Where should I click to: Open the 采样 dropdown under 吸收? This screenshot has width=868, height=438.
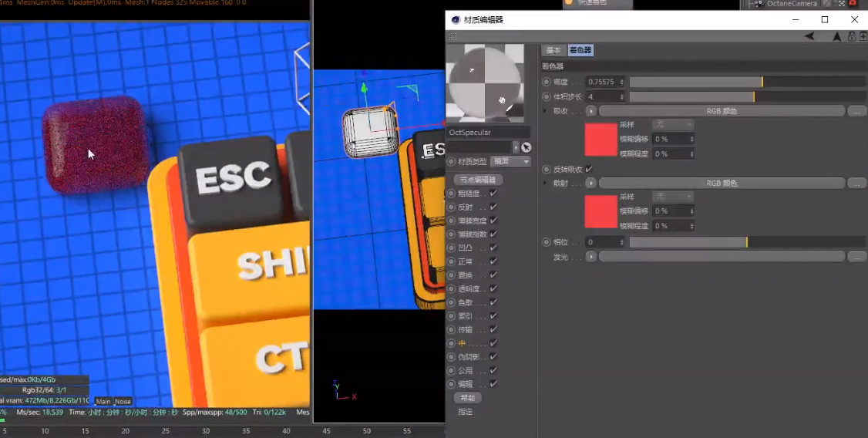[x=673, y=125]
